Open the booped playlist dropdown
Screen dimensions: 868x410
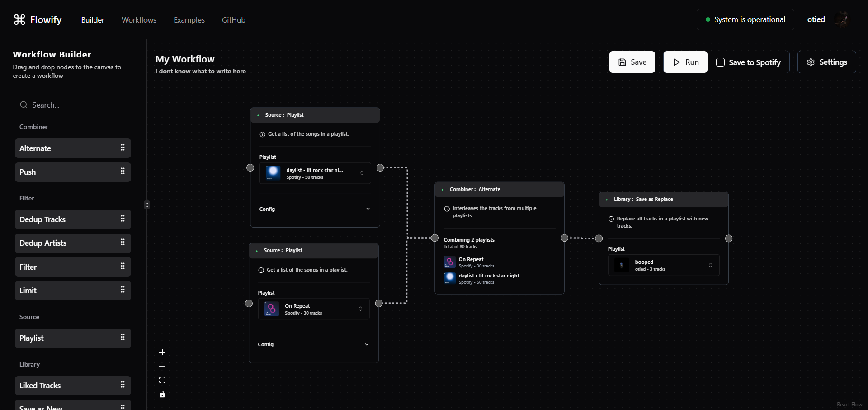coord(664,265)
